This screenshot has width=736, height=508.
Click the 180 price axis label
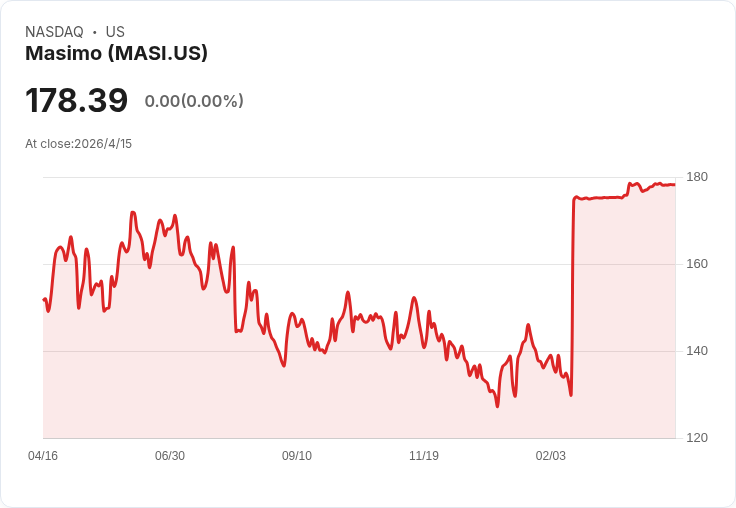coord(697,177)
